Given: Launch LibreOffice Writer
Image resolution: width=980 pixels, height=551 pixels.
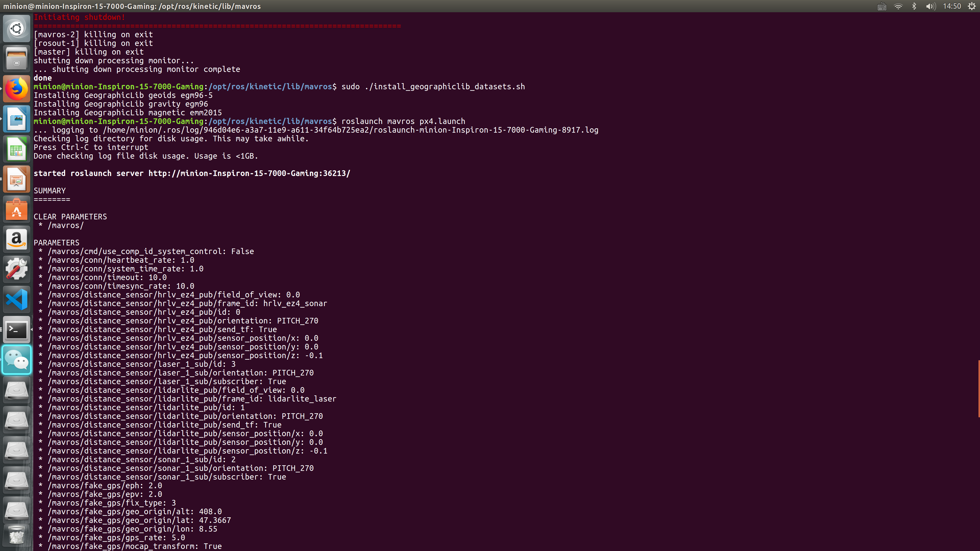Looking at the screenshot, I should tap(16, 118).
